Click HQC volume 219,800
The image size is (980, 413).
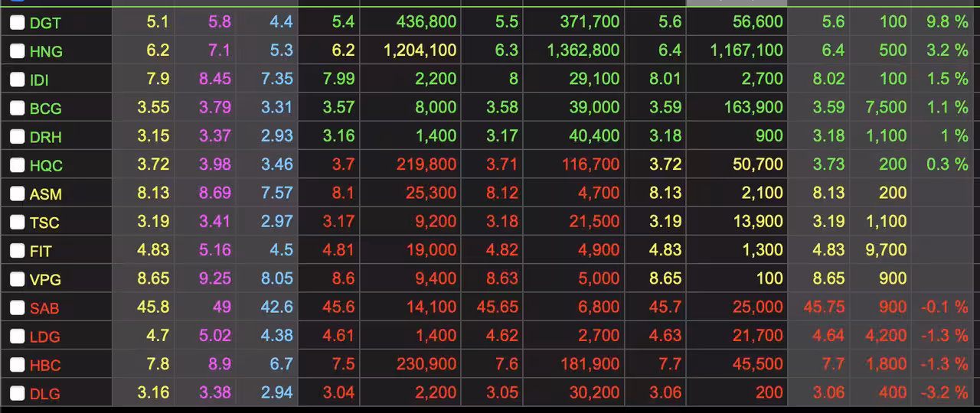(426, 164)
